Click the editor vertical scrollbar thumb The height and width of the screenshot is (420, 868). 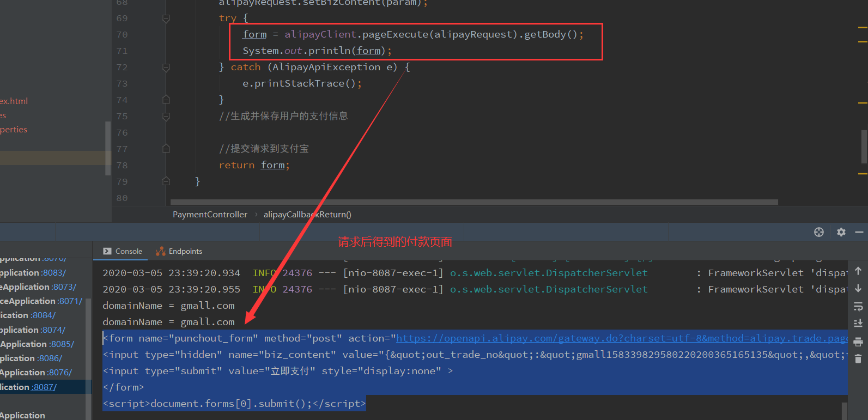click(x=864, y=146)
